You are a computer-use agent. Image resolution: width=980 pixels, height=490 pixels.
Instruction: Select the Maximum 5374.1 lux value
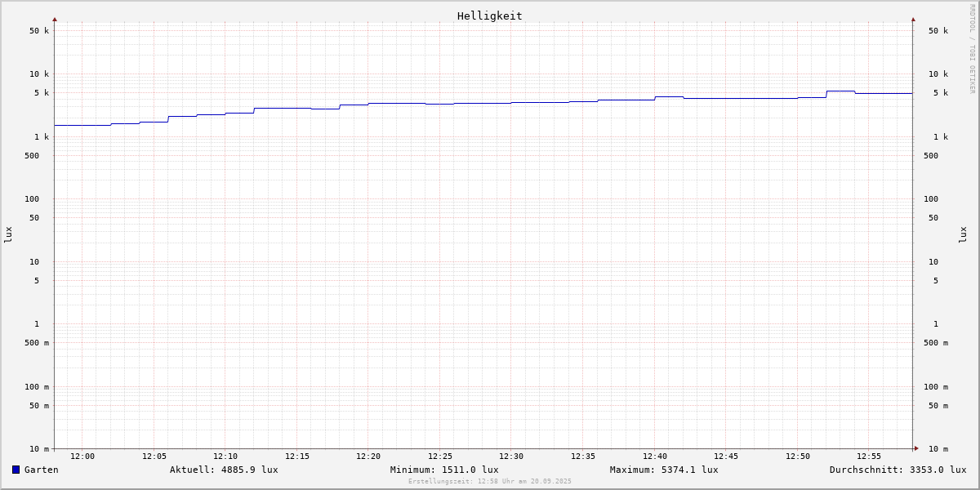(x=664, y=470)
